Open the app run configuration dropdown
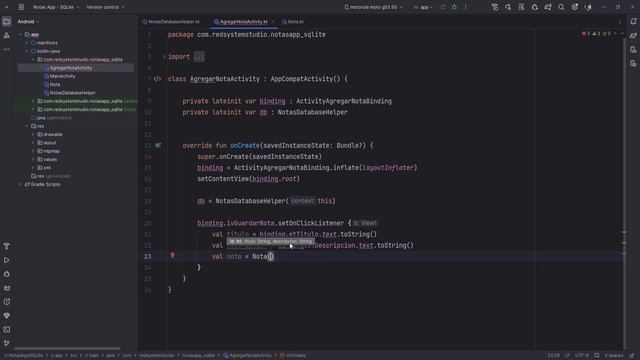This screenshot has height=360, width=640. (423, 7)
